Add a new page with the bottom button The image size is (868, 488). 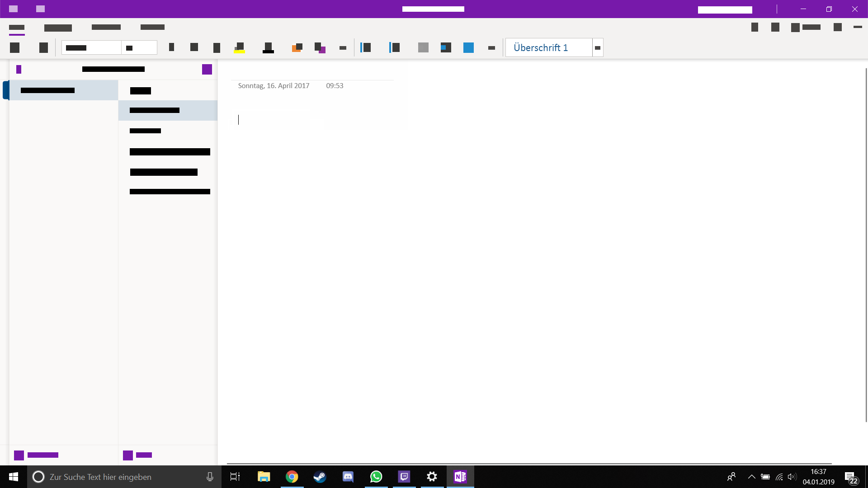point(137,455)
